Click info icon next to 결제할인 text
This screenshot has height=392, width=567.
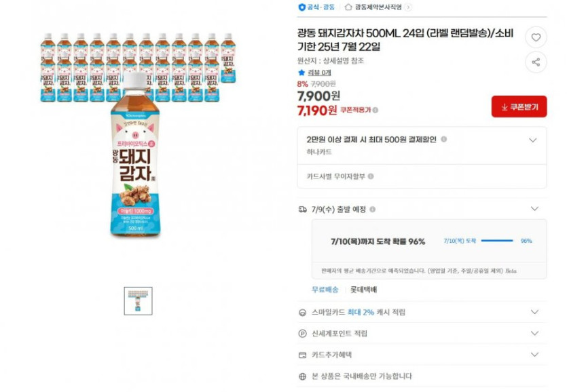(443, 139)
